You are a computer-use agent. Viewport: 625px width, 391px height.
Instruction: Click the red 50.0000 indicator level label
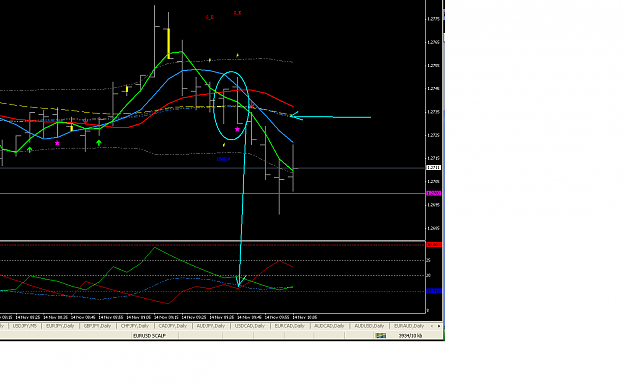(434, 245)
